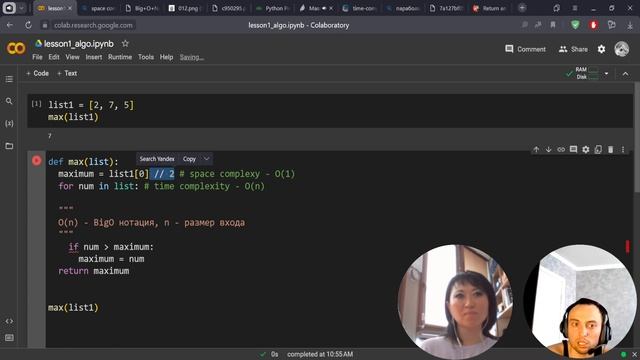Screen dimensions: 640x360
Task: Copy link to the selected cell
Action: [561, 149]
